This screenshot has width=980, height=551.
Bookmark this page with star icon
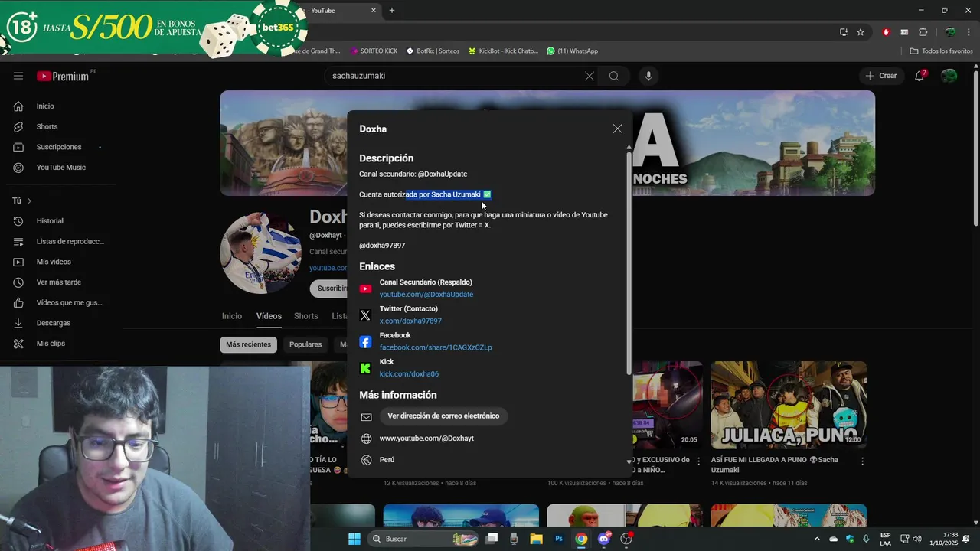point(861,32)
